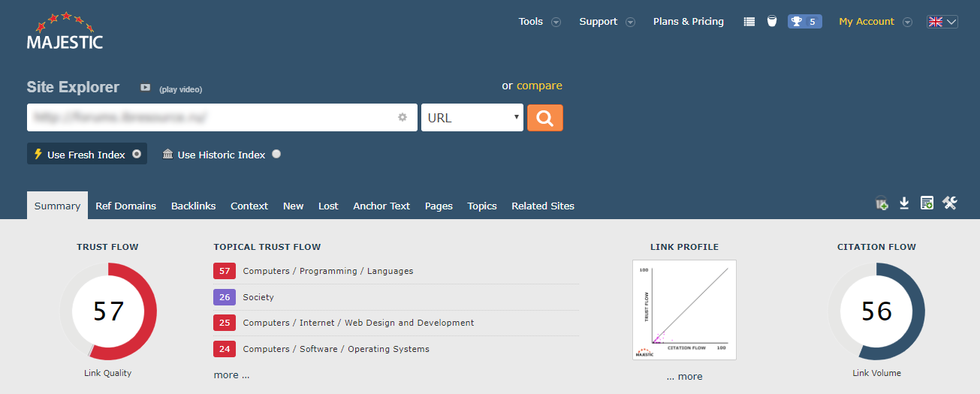This screenshot has width=980, height=394.
Task: Click the yellow compare link
Action: pyautogui.click(x=539, y=86)
